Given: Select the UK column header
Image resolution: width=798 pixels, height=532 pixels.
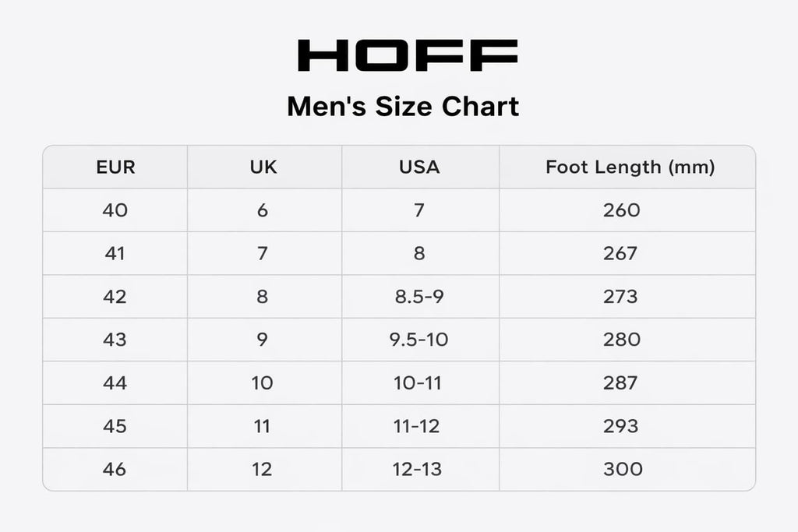Looking at the screenshot, I should (263, 167).
